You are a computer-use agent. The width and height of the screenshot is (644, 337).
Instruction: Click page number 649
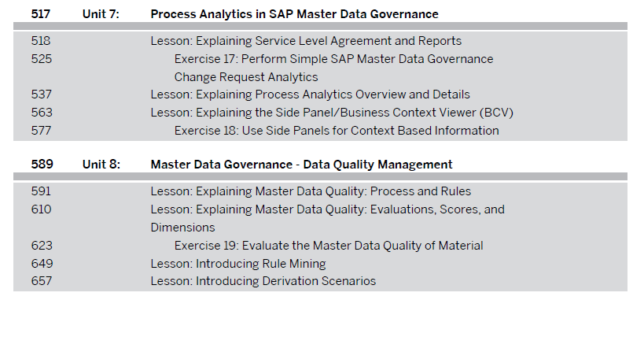click(x=42, y=263)
